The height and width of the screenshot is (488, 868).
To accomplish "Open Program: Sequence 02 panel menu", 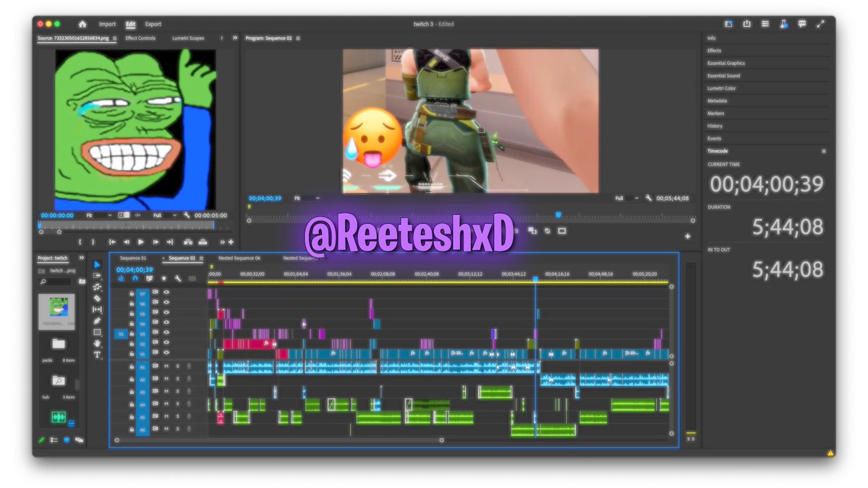I will point(298,38).
